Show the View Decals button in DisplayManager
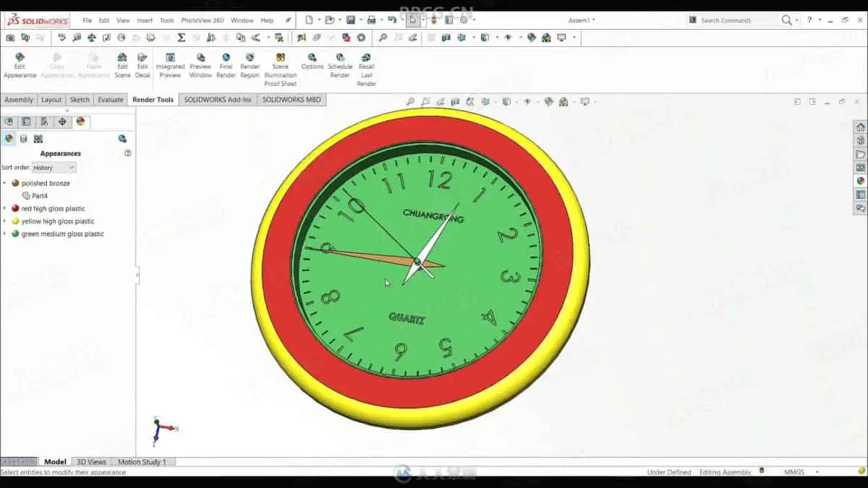The width and height of the screenshot is (868, 488). point(23,138)
